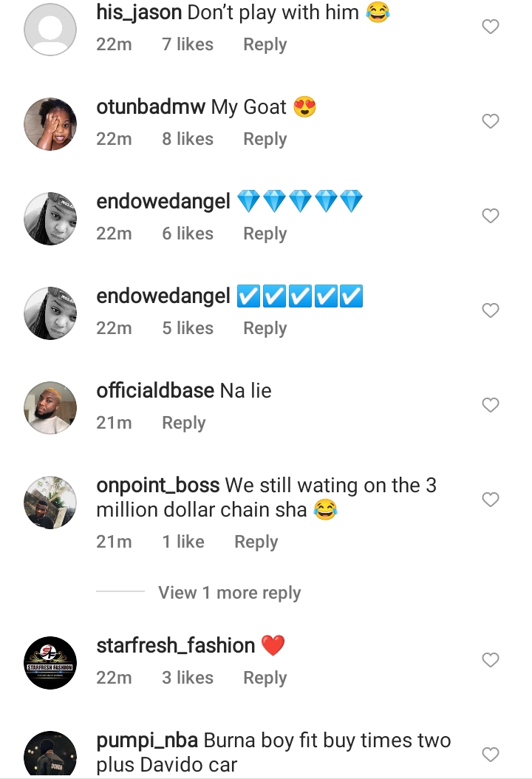Like his_jason's comment with the heart

[x=491, y=27]
